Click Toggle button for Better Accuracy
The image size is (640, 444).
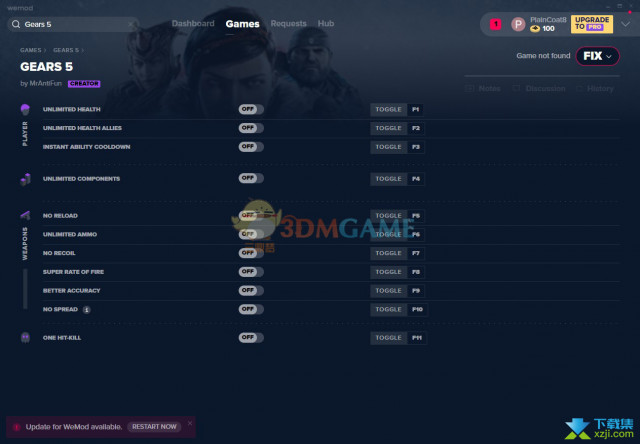click(x=388, y=291)
